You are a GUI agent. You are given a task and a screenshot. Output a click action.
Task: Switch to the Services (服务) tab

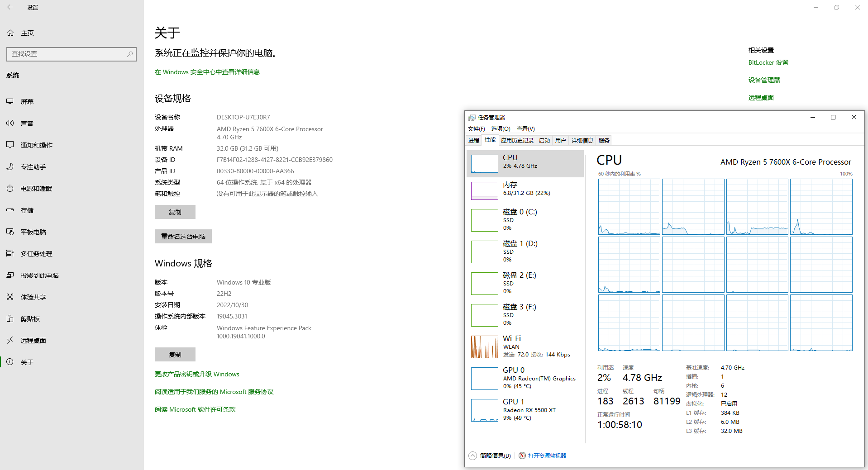tap(604, 141)
